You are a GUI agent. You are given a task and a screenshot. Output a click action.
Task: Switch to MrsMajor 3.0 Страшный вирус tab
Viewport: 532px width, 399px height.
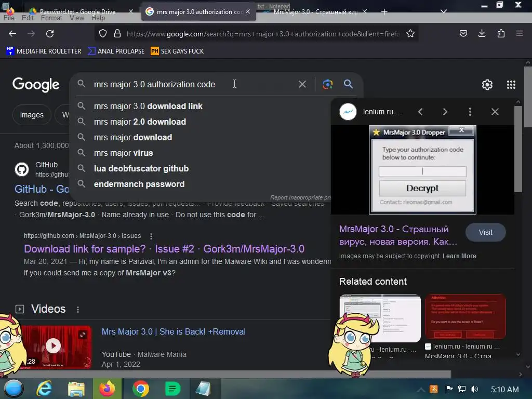[x=315, y=12]
